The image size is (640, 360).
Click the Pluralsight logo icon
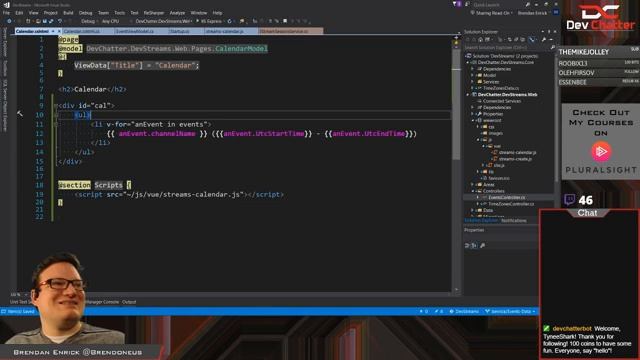(x=601, y=152)
